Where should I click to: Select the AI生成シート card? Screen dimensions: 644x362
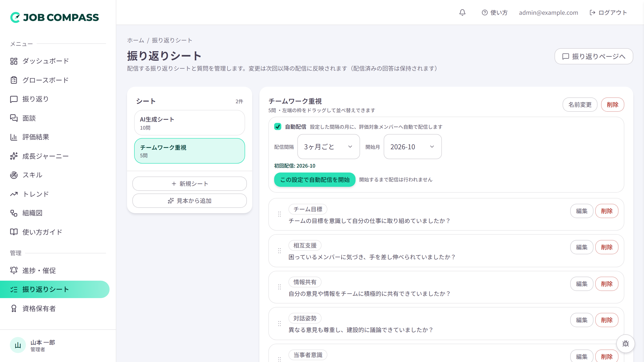tap(189, 123)
